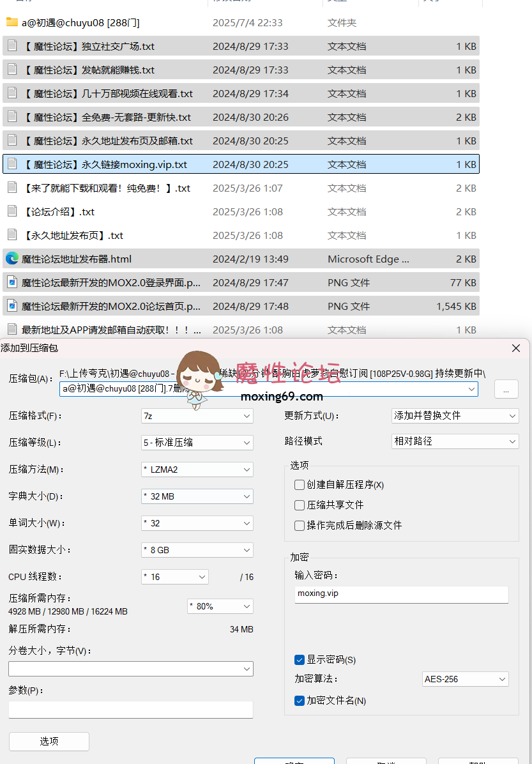The width and height of the screenshot is (532, 764).
Task: Click the file icon of 【永久地址发布页】.txt
Action: (x=12, y=235)
